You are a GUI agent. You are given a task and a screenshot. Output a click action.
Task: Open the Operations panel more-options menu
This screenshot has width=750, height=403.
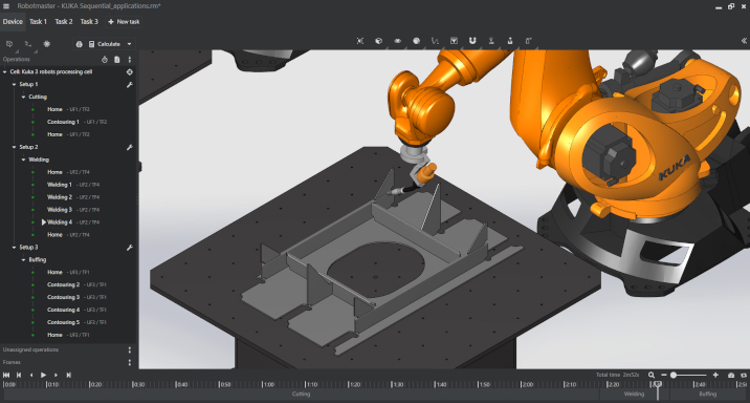pos(130,59)
